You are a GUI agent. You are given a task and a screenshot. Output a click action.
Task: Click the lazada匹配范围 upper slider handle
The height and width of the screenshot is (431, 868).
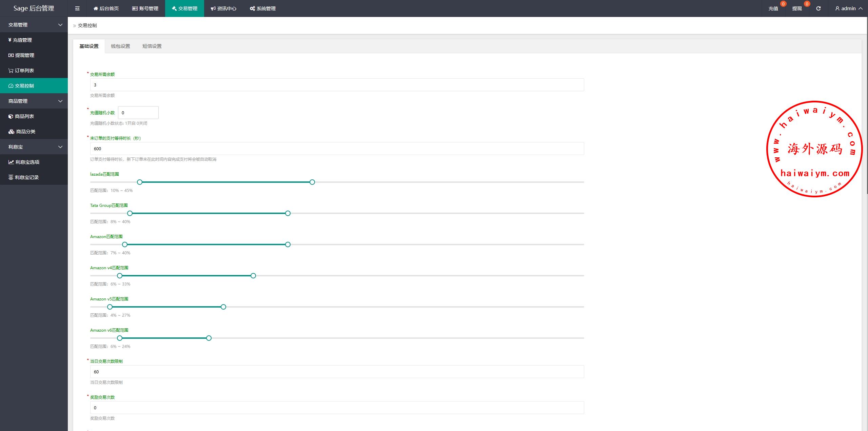[312, 182]
